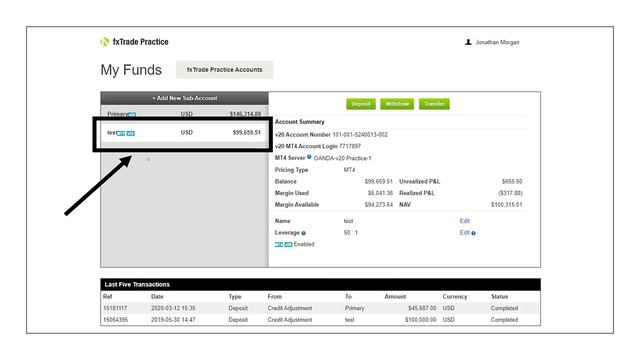Click transaction reference 15064395
This screenshot has height=360, width=640.
pos(116,320)
